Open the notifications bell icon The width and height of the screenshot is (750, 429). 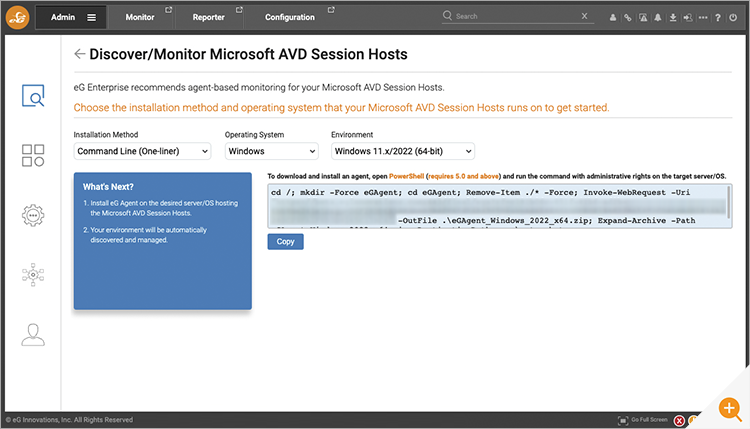(658, 18)
